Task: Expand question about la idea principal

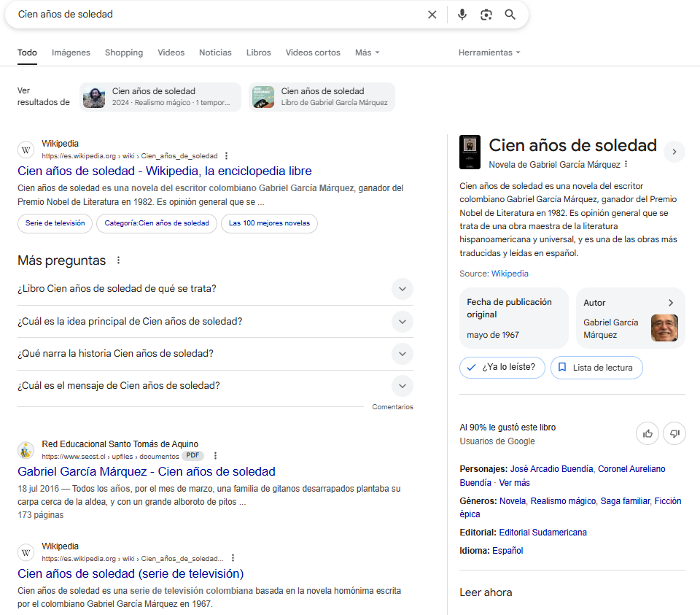Action: click(402, 321)
